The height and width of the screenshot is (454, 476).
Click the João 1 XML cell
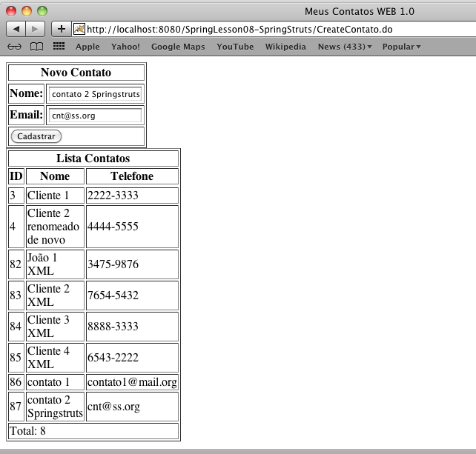55,264
